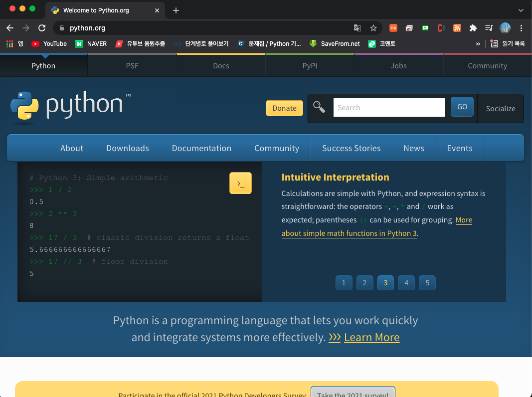Click the lock icon beside python.org address
This screenshot has height=397, width=532.
pos(62,28)
